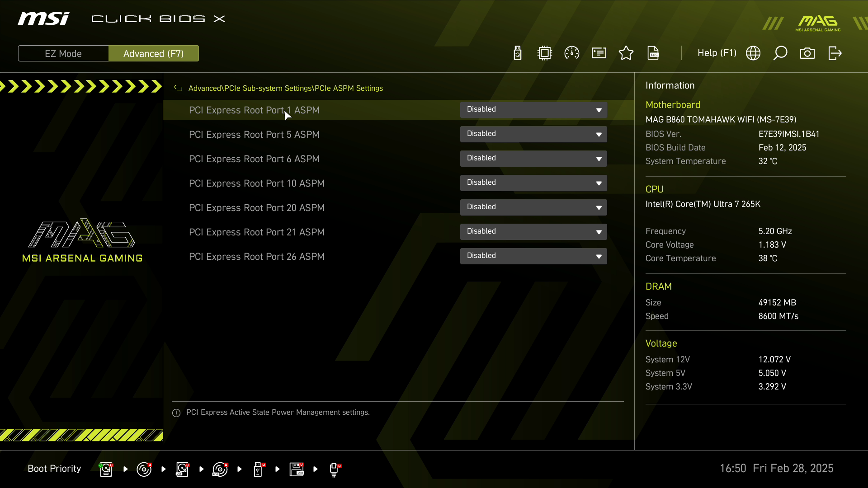Screen dimensions: 868x488
Task: Click the back arrow beside breadcrumb path
Action: coord(178,89)
